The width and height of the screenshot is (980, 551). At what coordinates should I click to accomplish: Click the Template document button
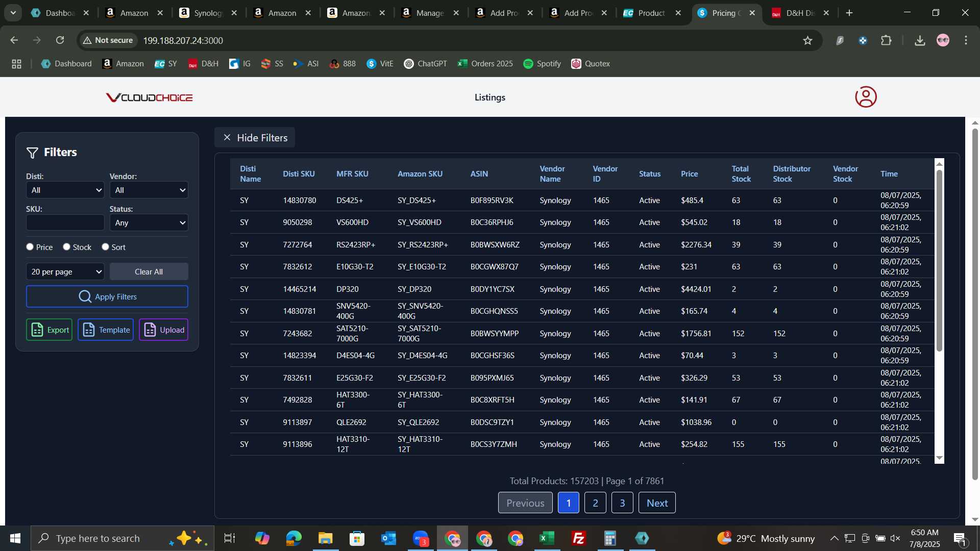[106, 330]
